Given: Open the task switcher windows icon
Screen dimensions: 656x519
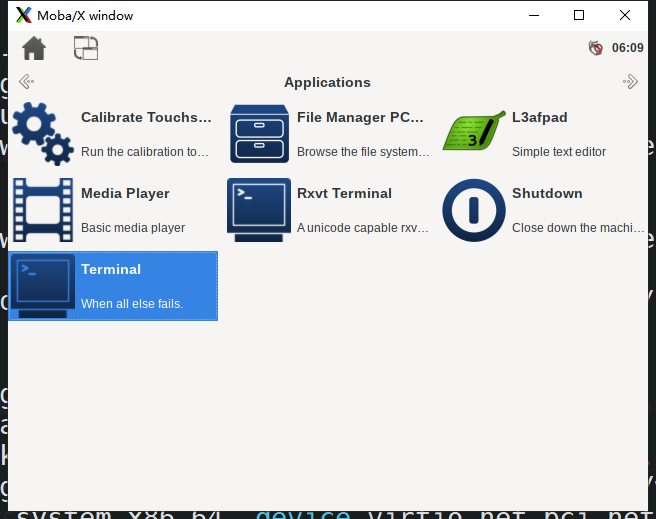Looking at the screenshot, I should click(x=86, y=48).
